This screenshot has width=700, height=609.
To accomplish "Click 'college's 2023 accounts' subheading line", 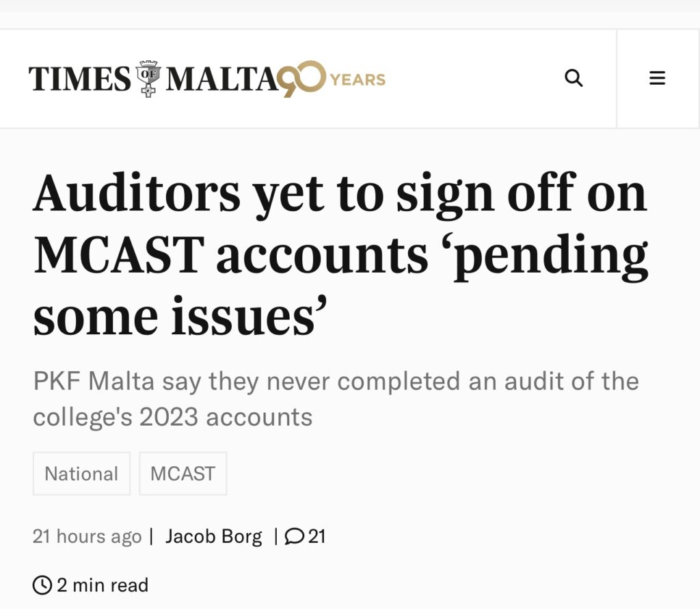I will pos(172,418).
